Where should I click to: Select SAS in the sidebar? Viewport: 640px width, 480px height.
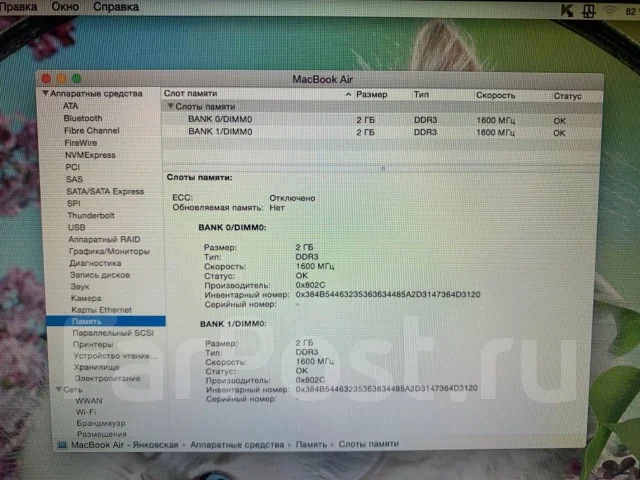[74, 179]
